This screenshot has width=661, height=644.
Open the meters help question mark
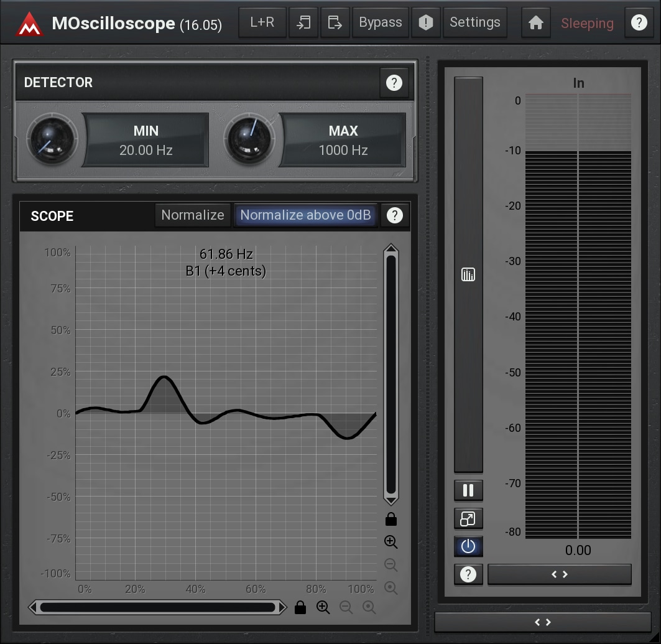click(468, 574)
